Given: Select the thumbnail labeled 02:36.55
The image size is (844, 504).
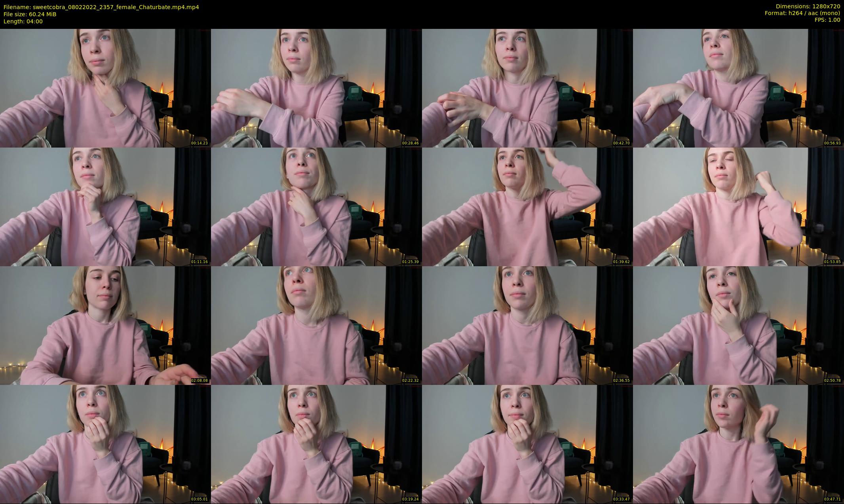Looking at the screenshot, I should pyautogui.click(x=527, y=325).
